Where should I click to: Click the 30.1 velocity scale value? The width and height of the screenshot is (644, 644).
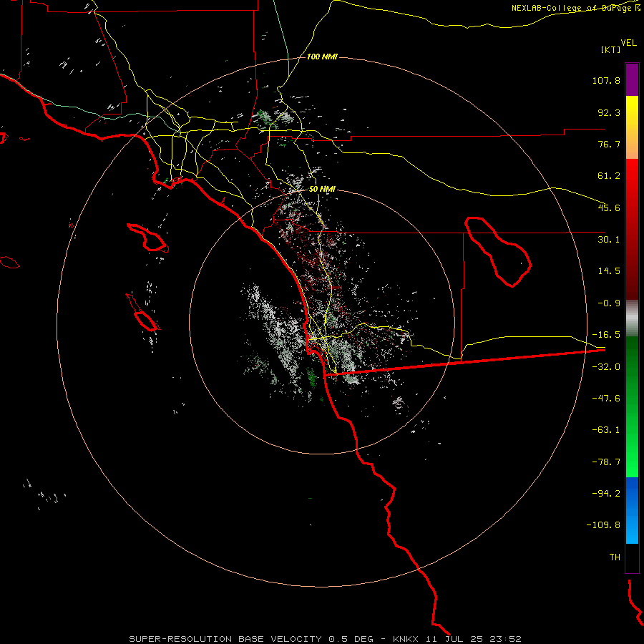click(609, 240)
